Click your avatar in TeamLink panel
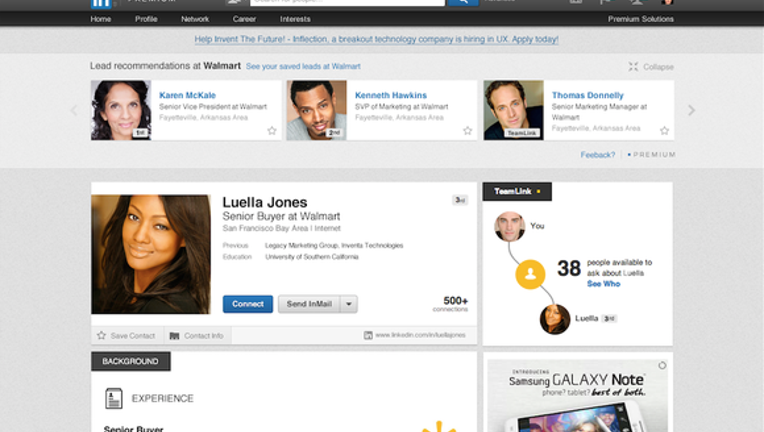This screenshot has width=764, height=432. (x=510, y=226)
